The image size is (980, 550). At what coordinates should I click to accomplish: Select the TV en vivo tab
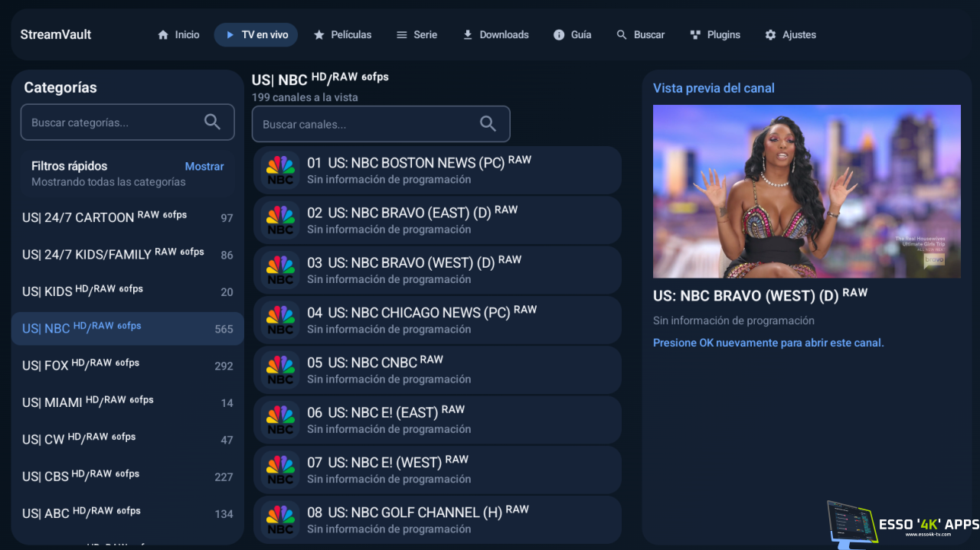[x=256, y=34]
